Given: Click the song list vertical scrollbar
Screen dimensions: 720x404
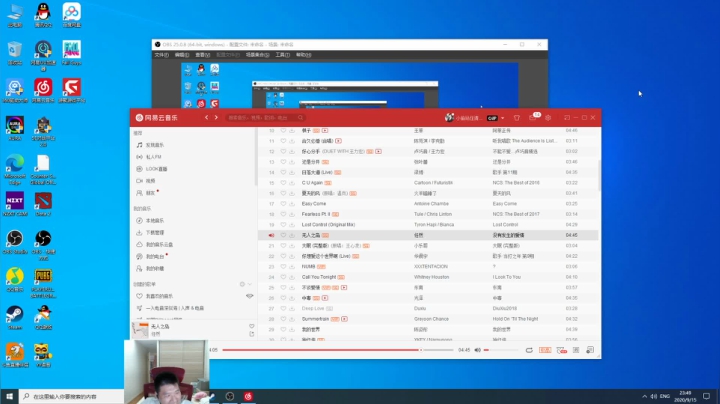Looking at the screenshot, I should [x=599, y=175].
